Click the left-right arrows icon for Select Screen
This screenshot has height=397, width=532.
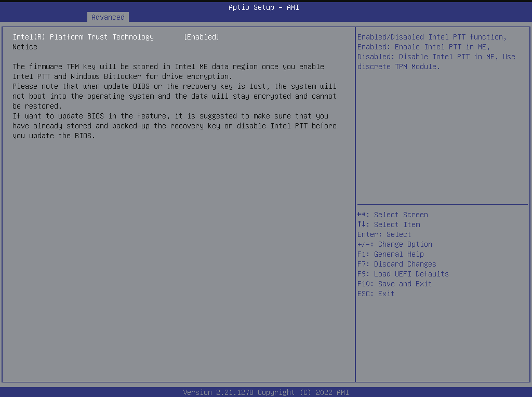[x=363, y=215]
